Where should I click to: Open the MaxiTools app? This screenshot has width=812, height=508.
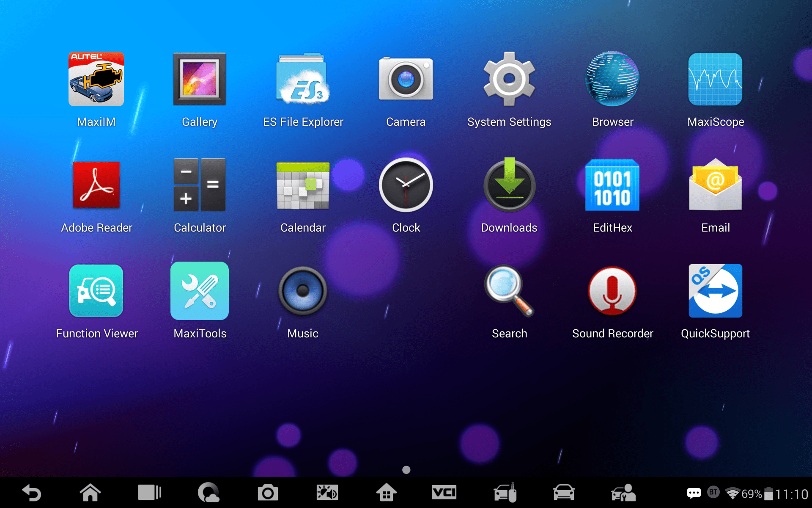[199, 291]
